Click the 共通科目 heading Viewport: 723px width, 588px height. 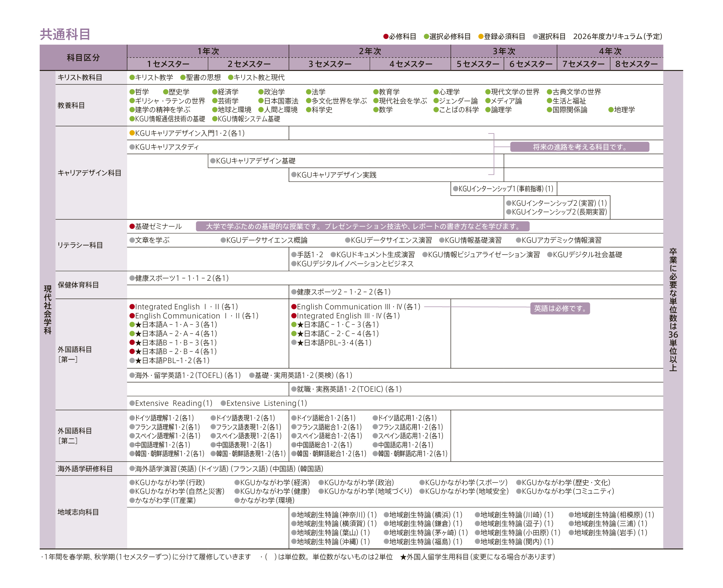pos(65,35)
